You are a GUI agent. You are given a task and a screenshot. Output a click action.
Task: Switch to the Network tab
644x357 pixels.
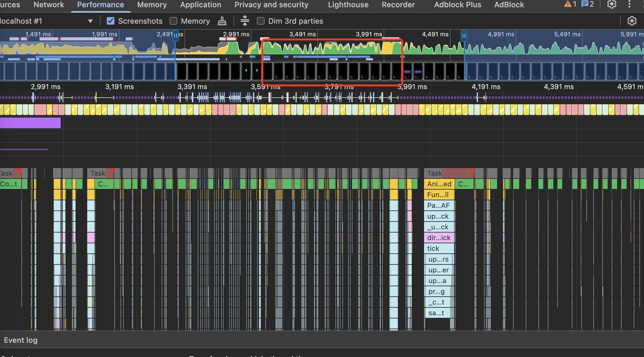tap(49, 5)
